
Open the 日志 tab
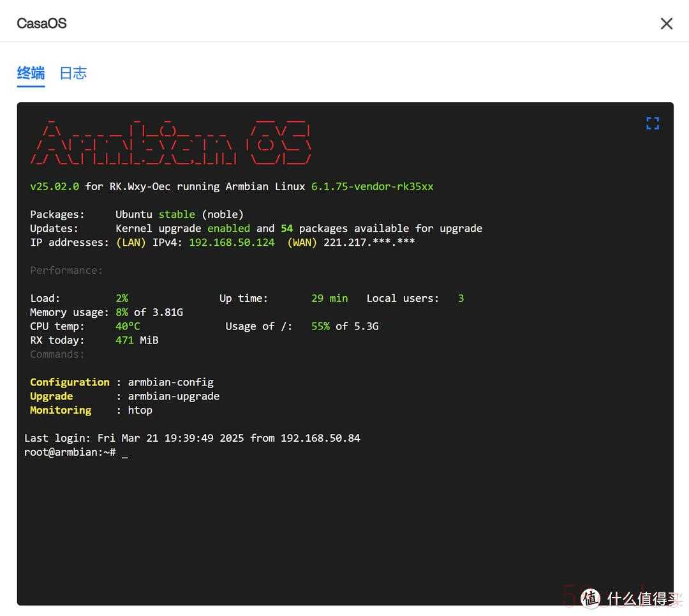[x=73, y=73]
